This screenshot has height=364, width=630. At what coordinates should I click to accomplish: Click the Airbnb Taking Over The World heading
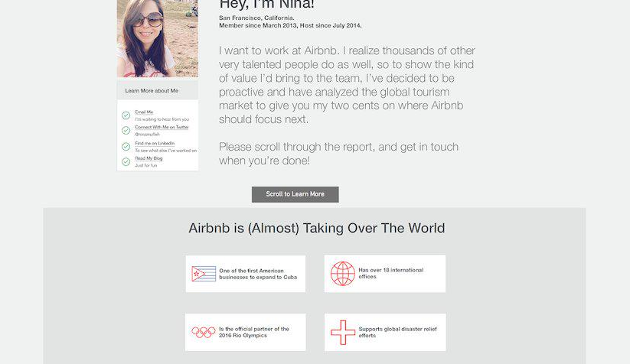pyautogui.click(x=316, y=228)
